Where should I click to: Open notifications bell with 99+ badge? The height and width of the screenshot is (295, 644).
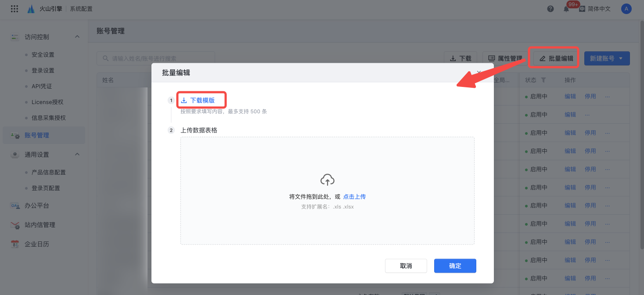566,9
